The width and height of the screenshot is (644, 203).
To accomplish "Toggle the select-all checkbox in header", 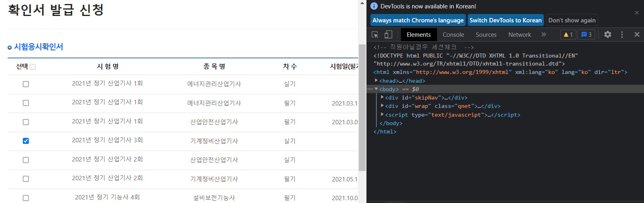I will click(33, 67).
